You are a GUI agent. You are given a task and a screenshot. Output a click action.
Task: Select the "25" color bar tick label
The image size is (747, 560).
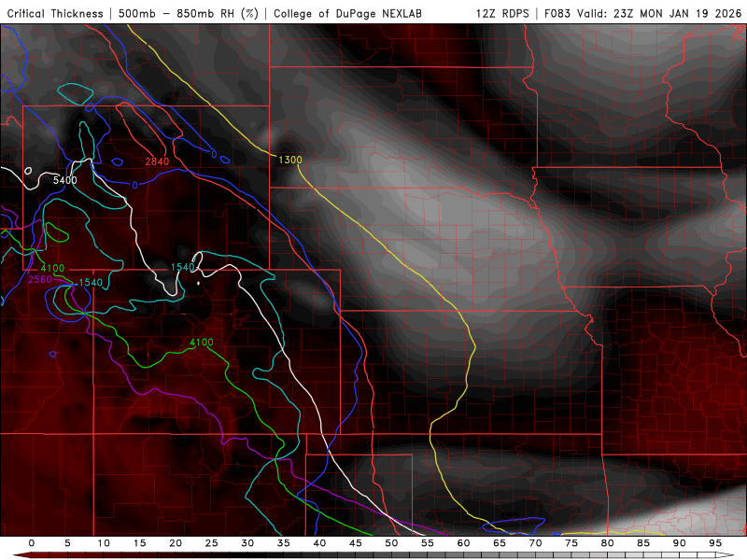coord(212,543)
